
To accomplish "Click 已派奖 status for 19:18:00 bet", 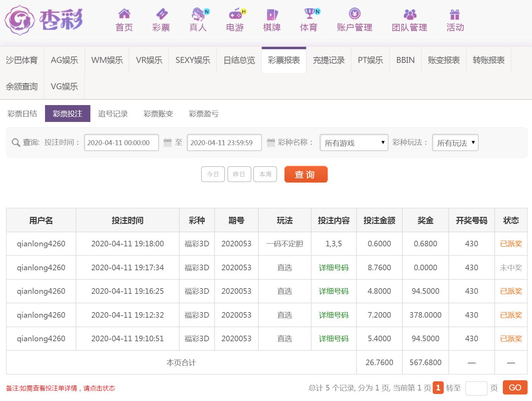I will (x=511, y=244).
